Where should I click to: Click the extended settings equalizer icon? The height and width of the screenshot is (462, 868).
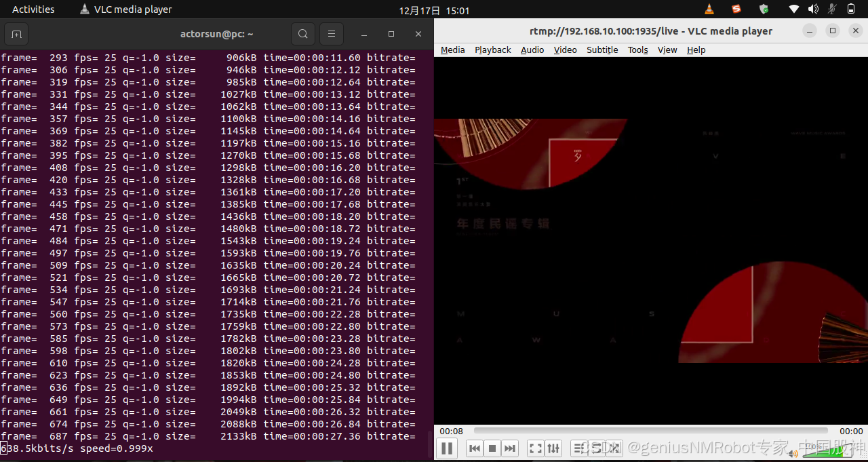[553, 448]
